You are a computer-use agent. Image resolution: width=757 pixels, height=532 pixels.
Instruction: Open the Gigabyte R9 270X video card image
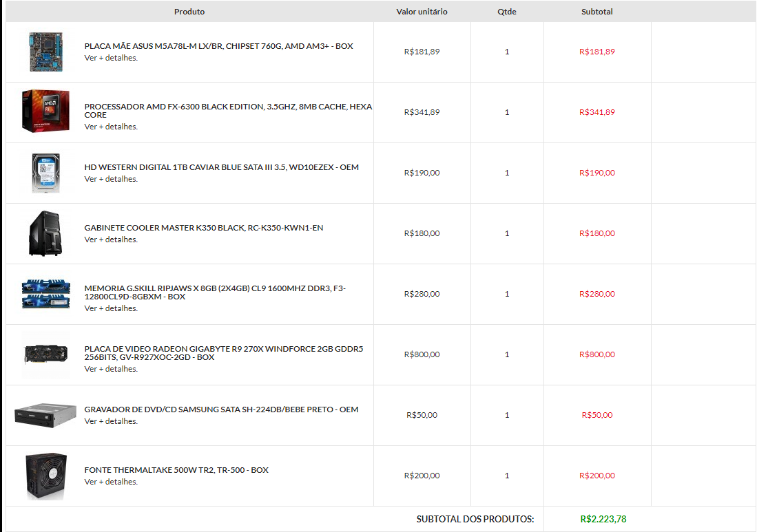pos(46,354)
